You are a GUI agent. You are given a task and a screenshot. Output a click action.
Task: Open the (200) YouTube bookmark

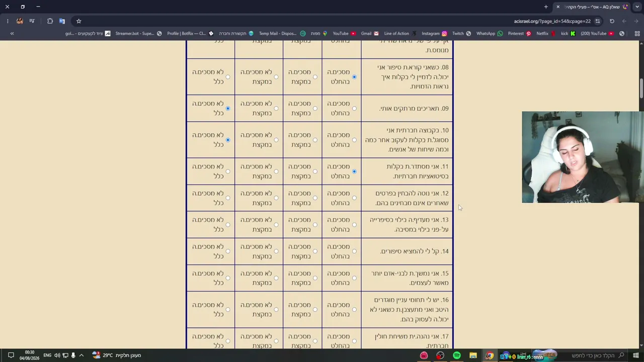point(597,34)
